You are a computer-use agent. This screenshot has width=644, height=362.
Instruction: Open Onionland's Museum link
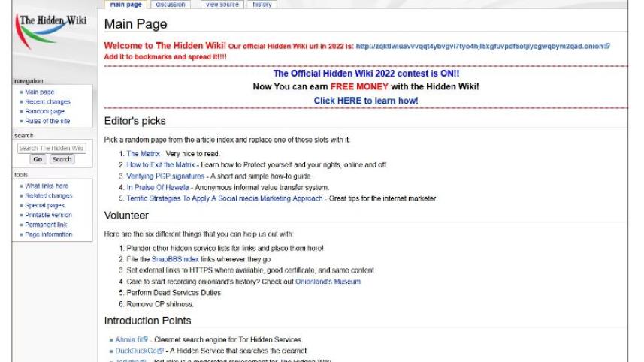[327, 282]
